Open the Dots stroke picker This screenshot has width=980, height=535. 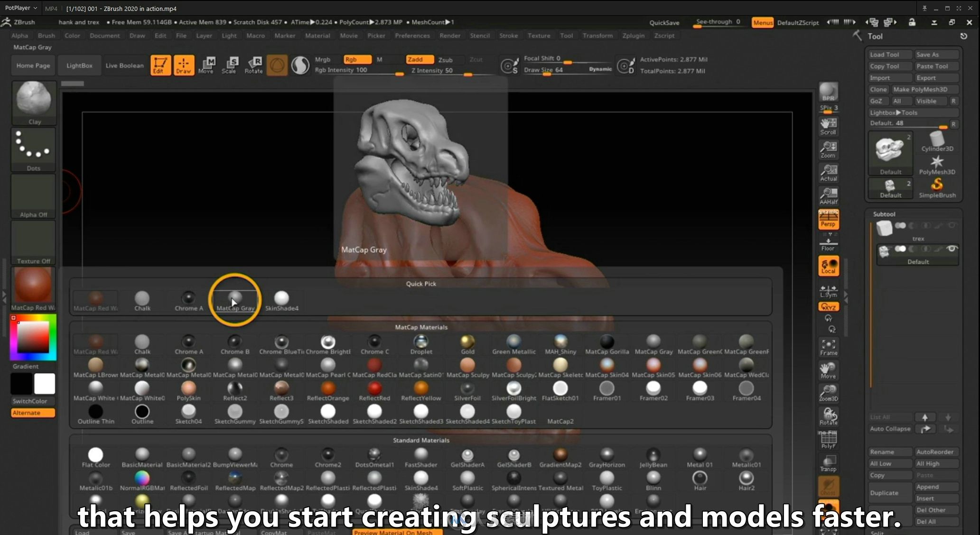coord(34,149)
